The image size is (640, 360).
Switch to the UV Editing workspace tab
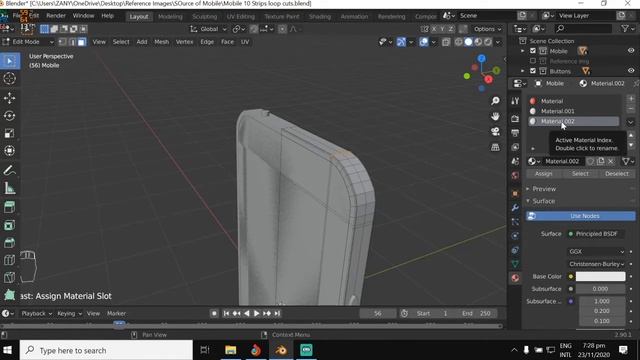tap(240, 17)
